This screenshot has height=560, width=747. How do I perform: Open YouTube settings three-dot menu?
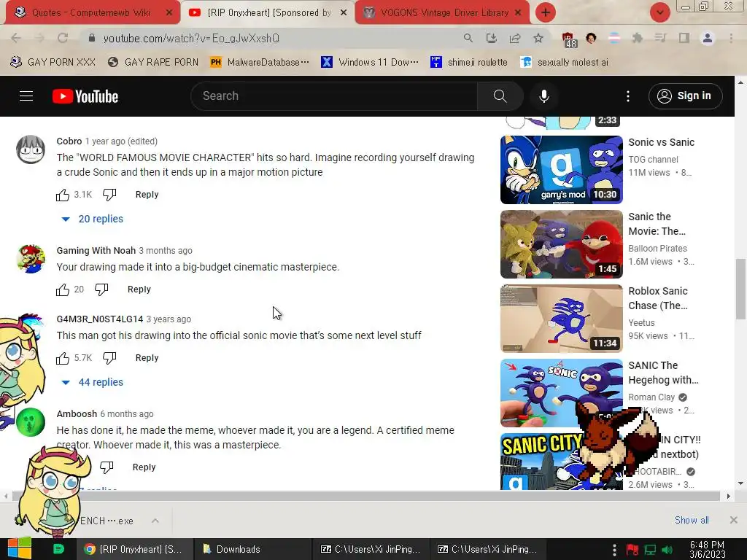click(x=628, y=96)
